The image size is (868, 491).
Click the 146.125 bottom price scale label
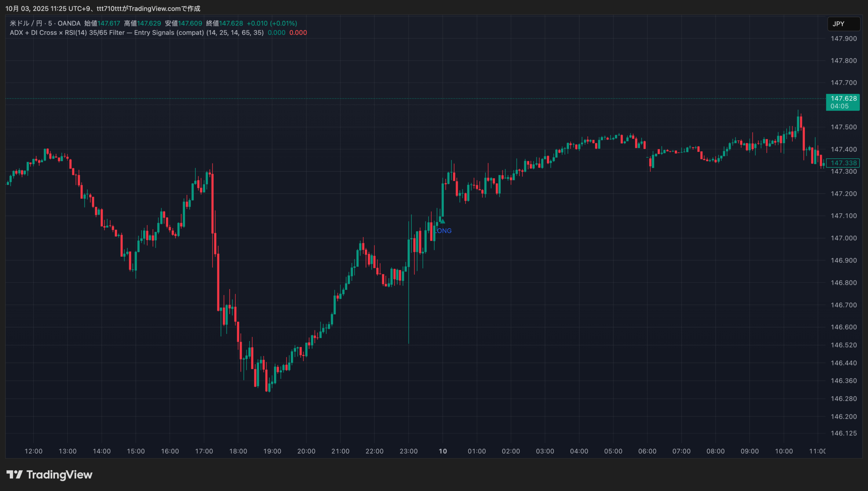pyautogui.click(x=843, y=433)
